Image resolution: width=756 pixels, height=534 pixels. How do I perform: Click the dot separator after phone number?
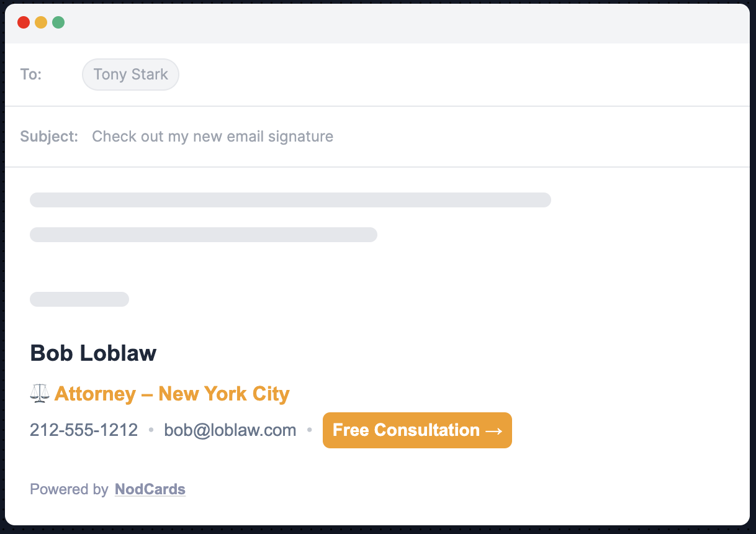point(151,430)
